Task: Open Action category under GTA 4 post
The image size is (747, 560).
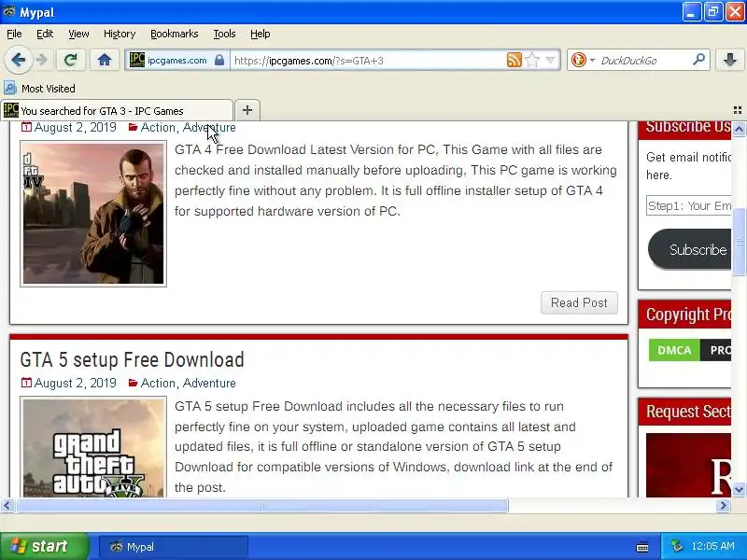Action: click(x=158, y=128)
